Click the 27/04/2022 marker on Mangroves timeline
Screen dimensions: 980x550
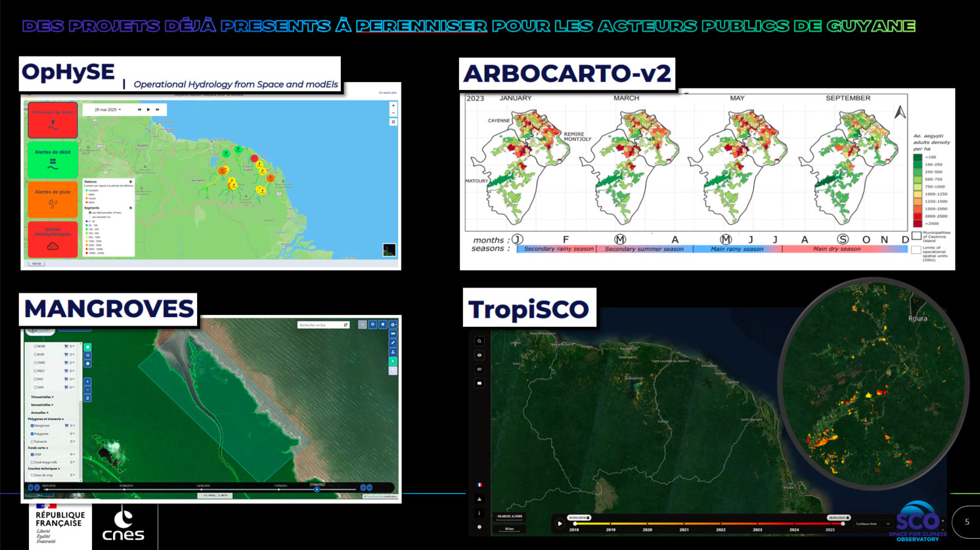pos(317,489)
